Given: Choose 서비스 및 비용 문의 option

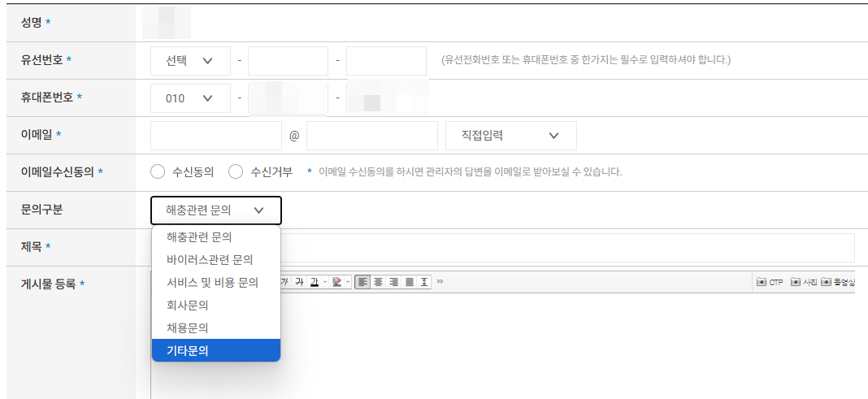Looking at the screenshot, I should 216,282.
